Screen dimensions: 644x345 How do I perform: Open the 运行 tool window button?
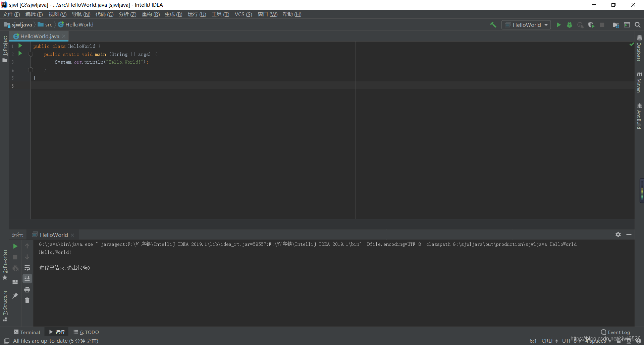tap(57, 332)
